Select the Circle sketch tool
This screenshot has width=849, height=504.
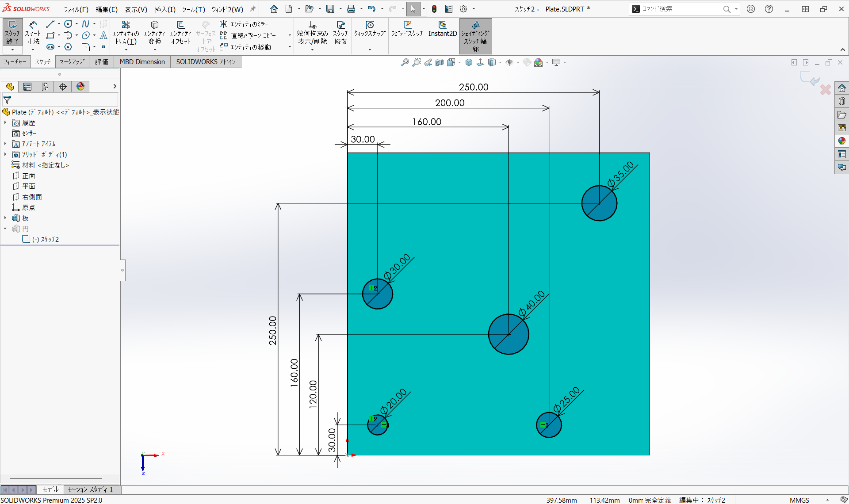(68, 24)
